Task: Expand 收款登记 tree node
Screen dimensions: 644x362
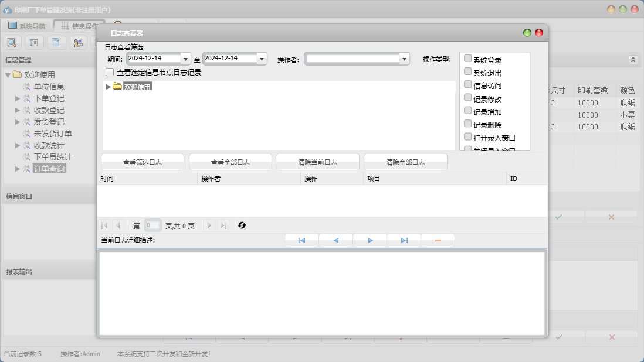Action: click(x=17, y=110)
